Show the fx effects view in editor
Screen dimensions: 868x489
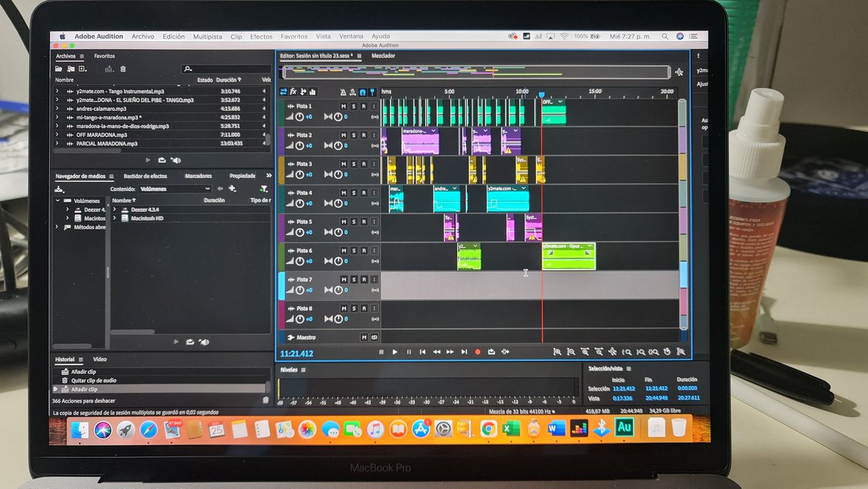pyautogui.click(x=293, y=92)
